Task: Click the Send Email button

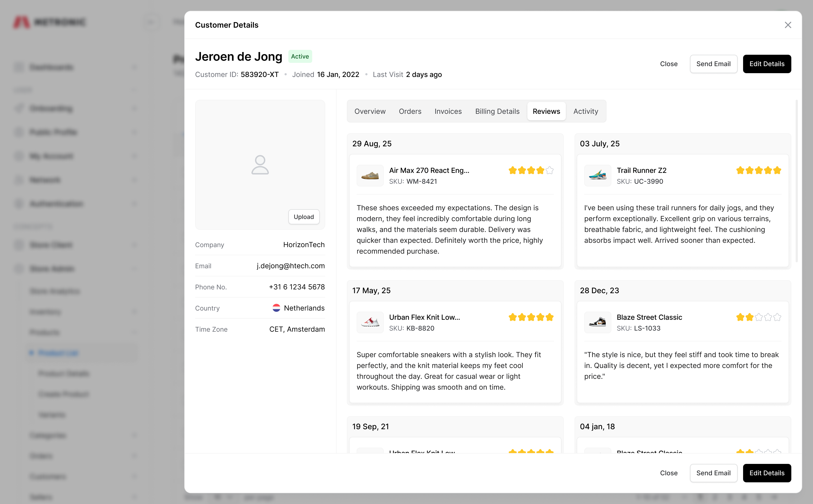Action: click(x=713, y=64)
